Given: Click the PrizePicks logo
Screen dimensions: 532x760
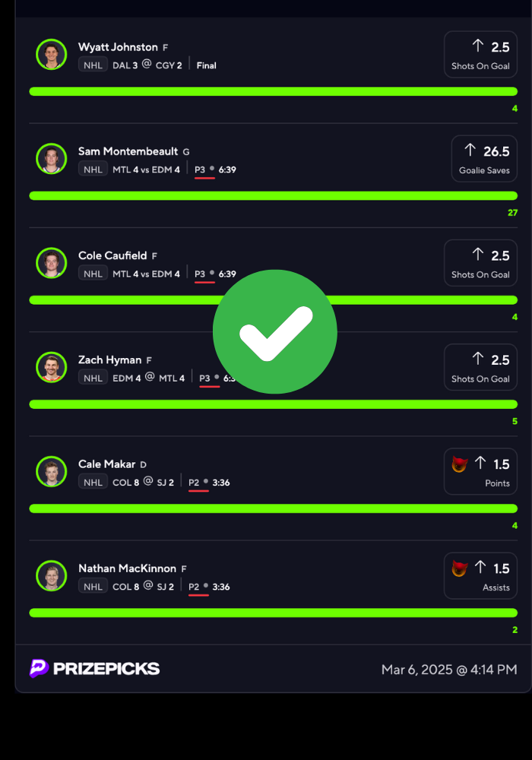Looking at the screenshot, I should (94, 668).
